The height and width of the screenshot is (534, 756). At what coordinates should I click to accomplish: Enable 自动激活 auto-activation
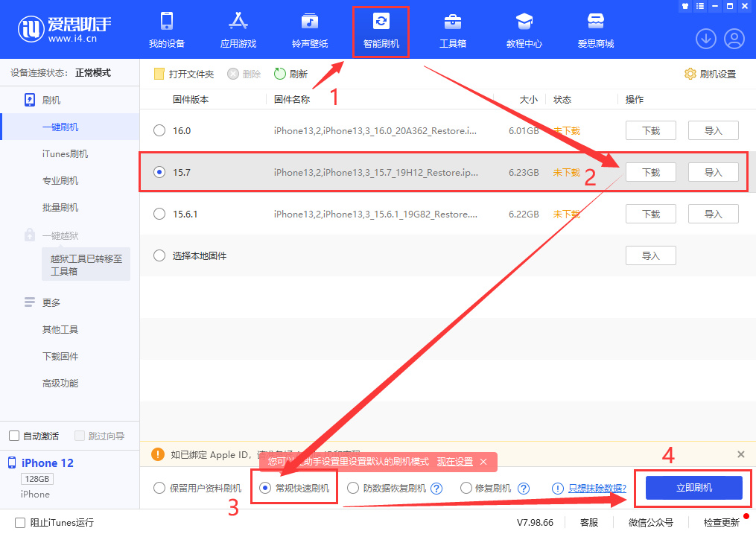coord(13,436)
